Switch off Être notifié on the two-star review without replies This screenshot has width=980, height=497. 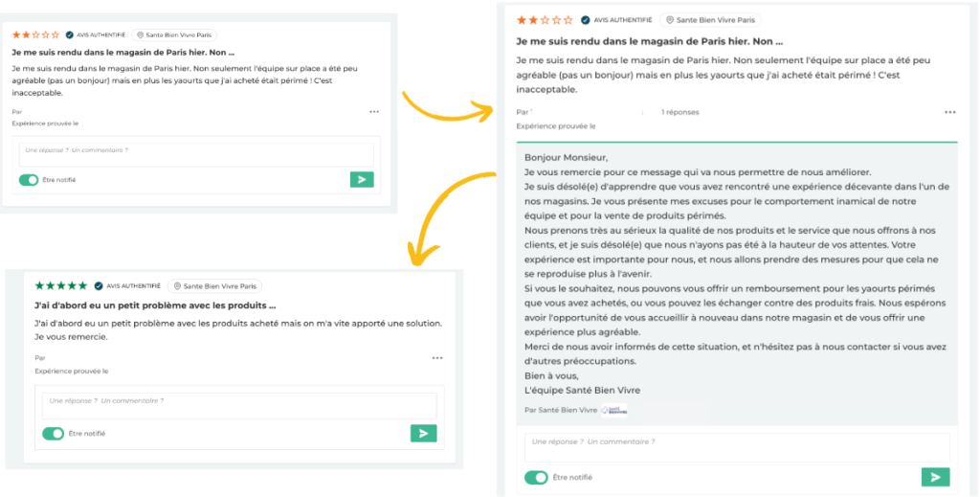click(29, 179)
